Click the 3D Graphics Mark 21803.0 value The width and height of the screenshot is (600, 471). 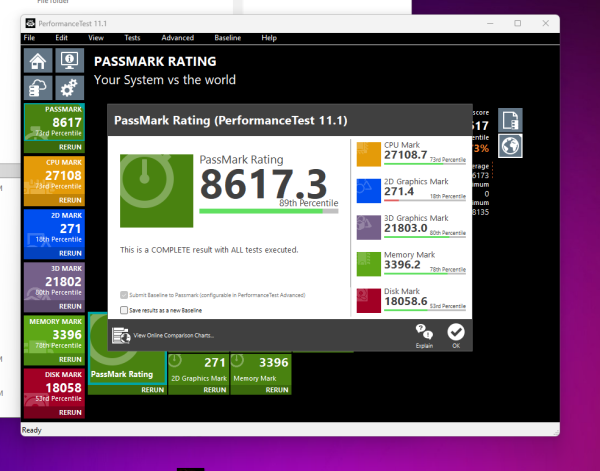pos(406,228)
